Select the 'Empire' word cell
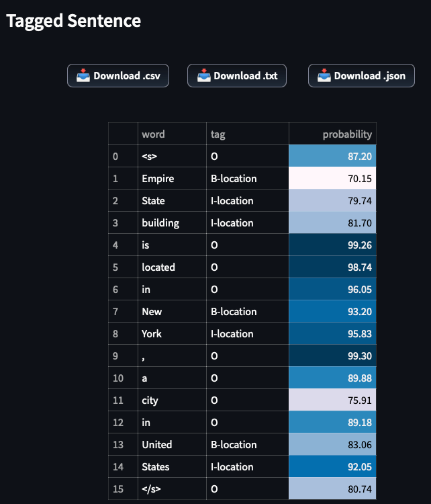 [172, 179]
